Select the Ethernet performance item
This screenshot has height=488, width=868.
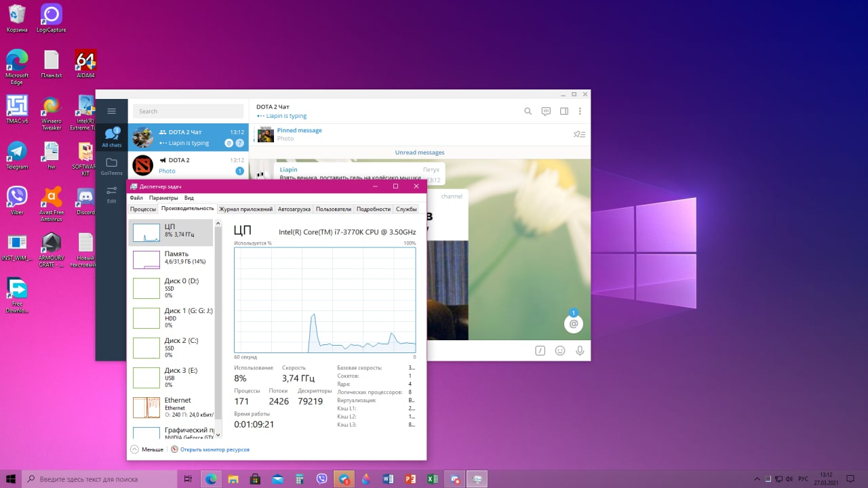171,407
